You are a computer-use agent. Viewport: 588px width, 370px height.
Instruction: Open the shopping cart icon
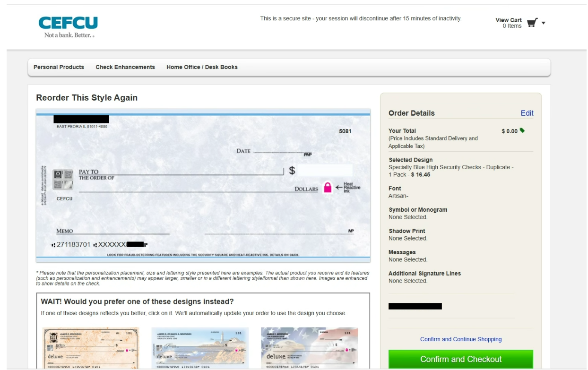(532, 23)
